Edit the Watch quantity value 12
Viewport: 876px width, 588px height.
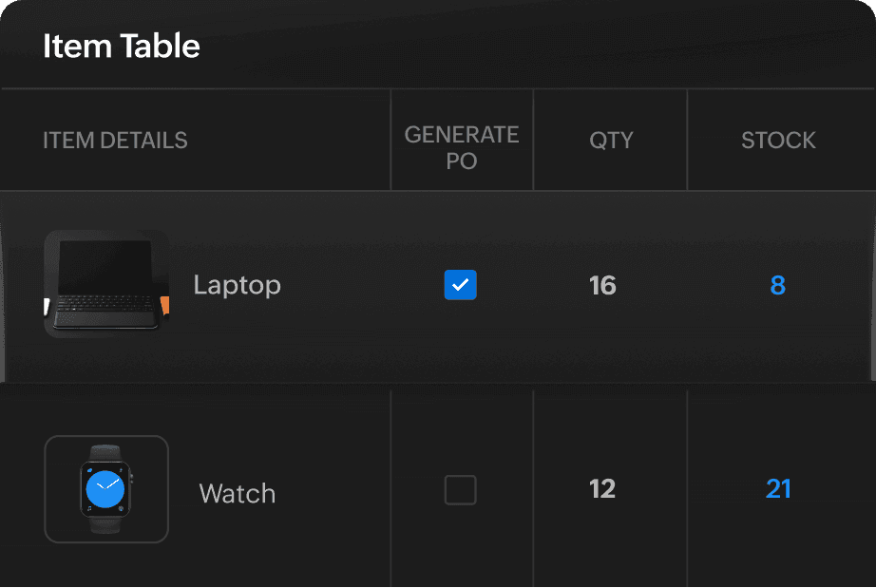tap(602, 489)
